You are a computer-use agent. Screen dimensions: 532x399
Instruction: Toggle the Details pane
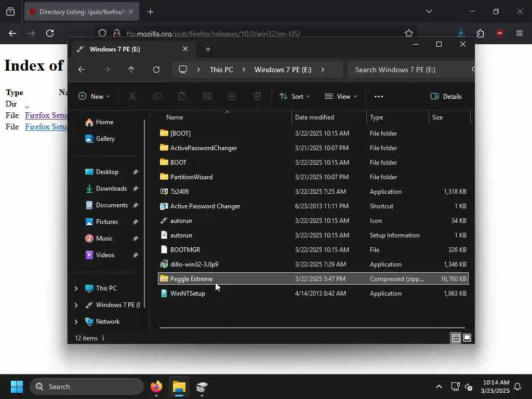click(446, 96)
